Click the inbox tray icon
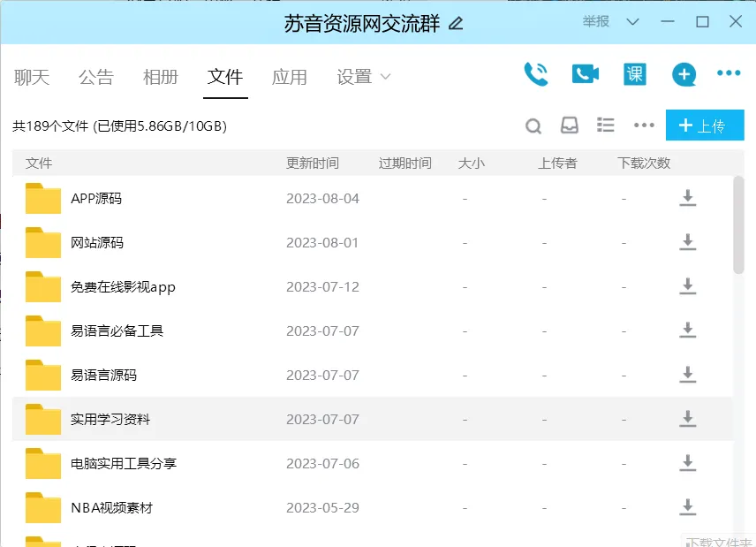Viewport: 756px width, 547px height. (570, 125)
